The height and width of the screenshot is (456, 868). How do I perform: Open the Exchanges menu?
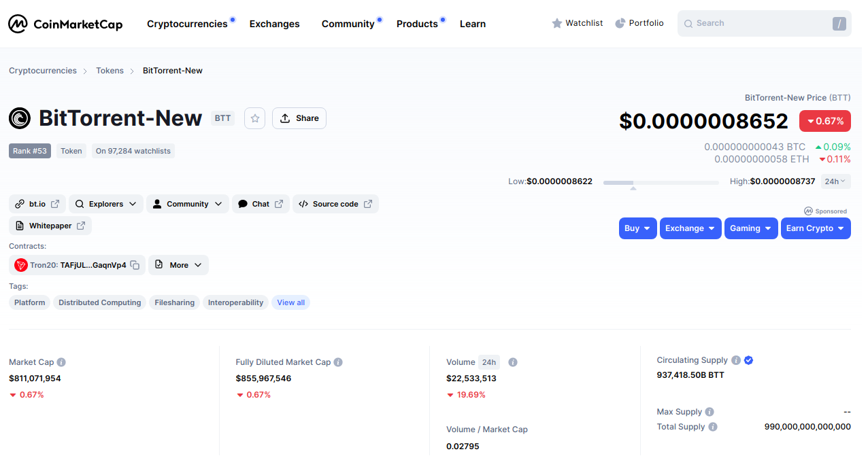[x=274, y=24]
